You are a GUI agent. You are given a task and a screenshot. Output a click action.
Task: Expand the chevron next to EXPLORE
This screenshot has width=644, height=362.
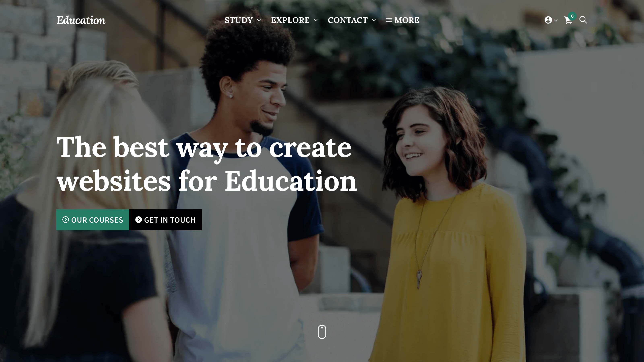[316, 20]
